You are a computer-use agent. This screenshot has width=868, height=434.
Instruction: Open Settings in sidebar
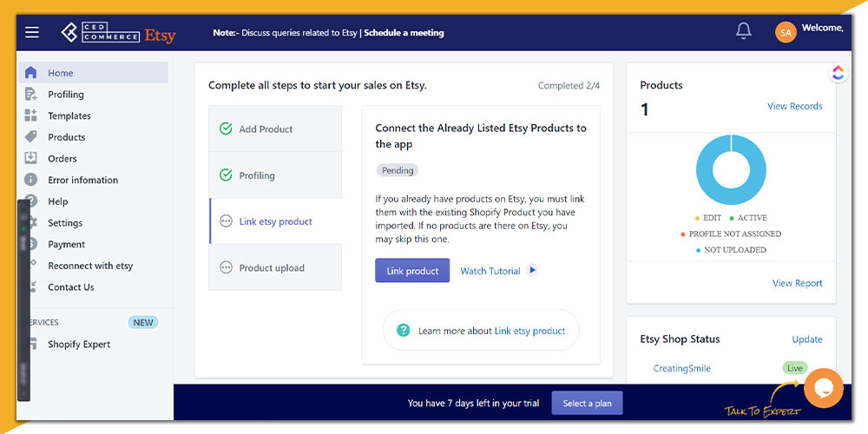pyautogui.click(x=65, y=222)
